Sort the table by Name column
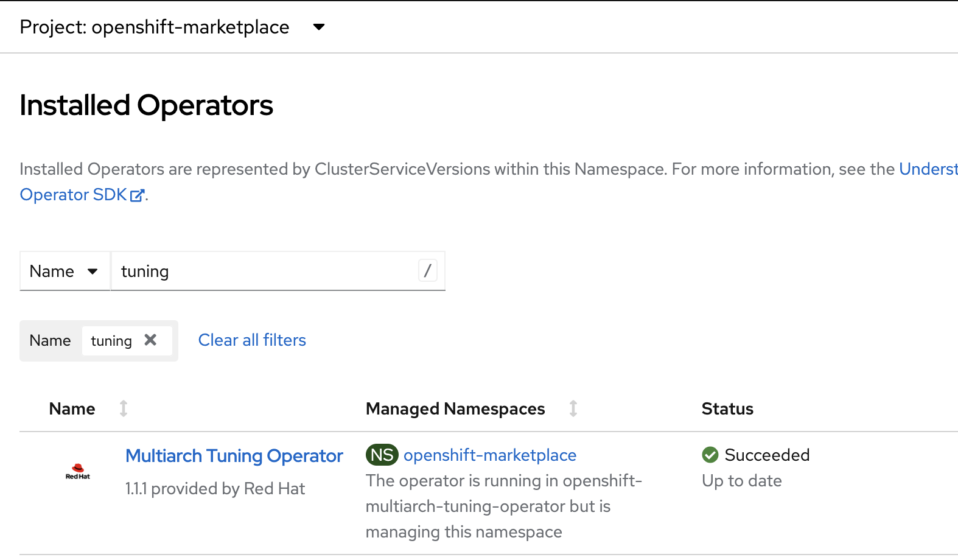The width and height of the screenshot is (958, 560). (x=72, y=409)
